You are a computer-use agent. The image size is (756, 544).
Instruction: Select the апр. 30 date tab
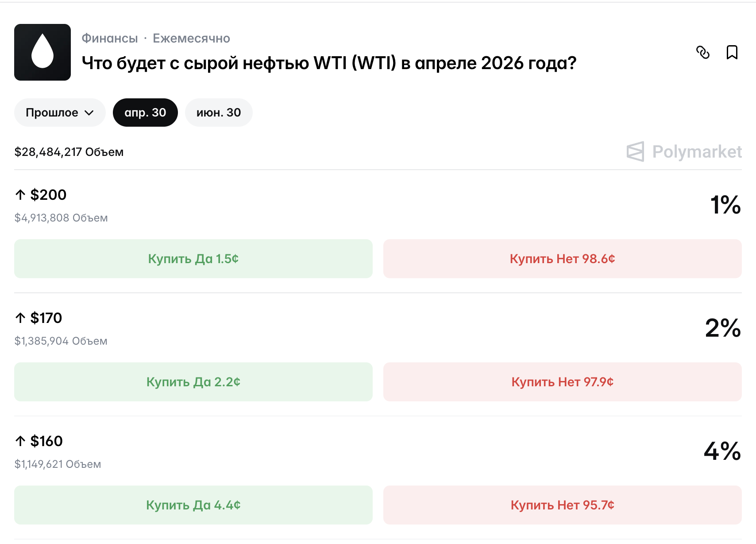[x=145, y=113]
